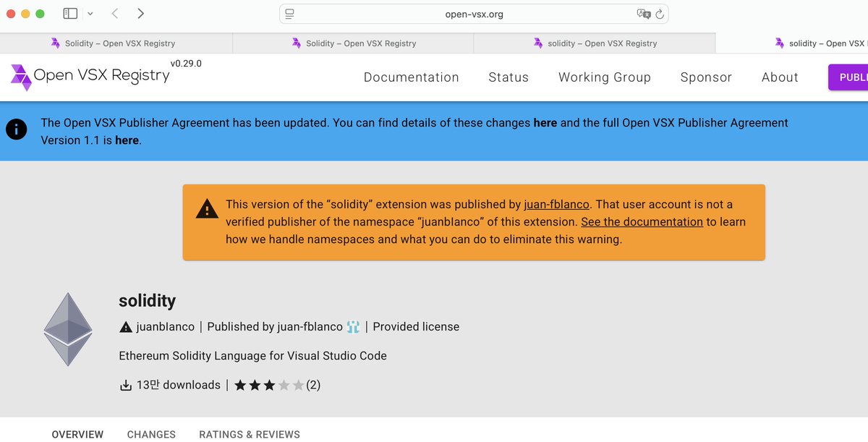Go back with the browser back arrow
The height and width of the screenshot is (442, 868).
click(115, 14)
